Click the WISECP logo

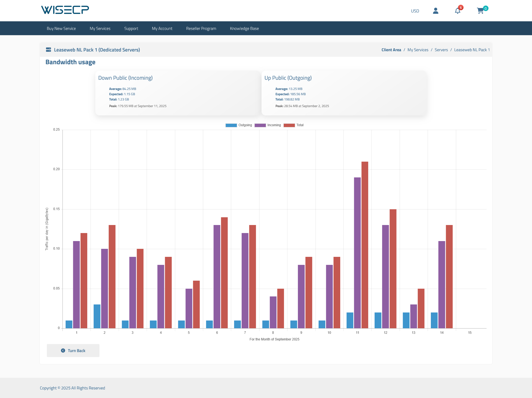click(65, 10)
